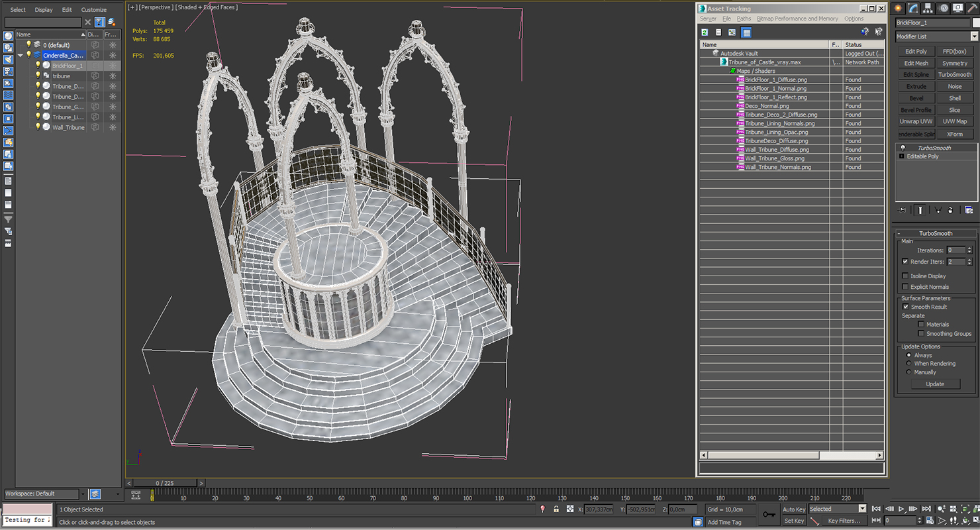Open the Utilities panel hammer icon

point(973,9)
